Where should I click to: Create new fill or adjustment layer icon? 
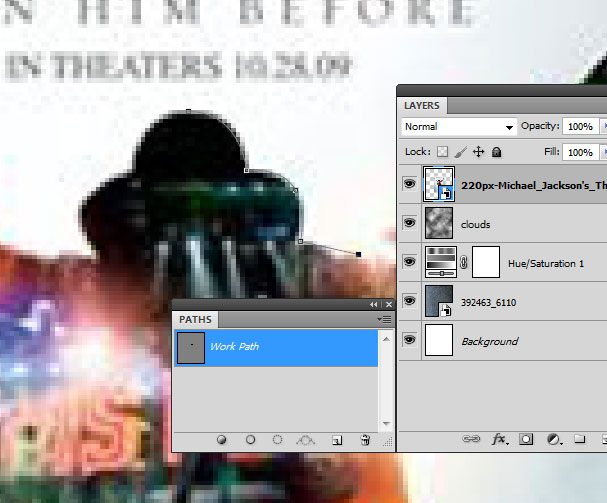[554, 439]
